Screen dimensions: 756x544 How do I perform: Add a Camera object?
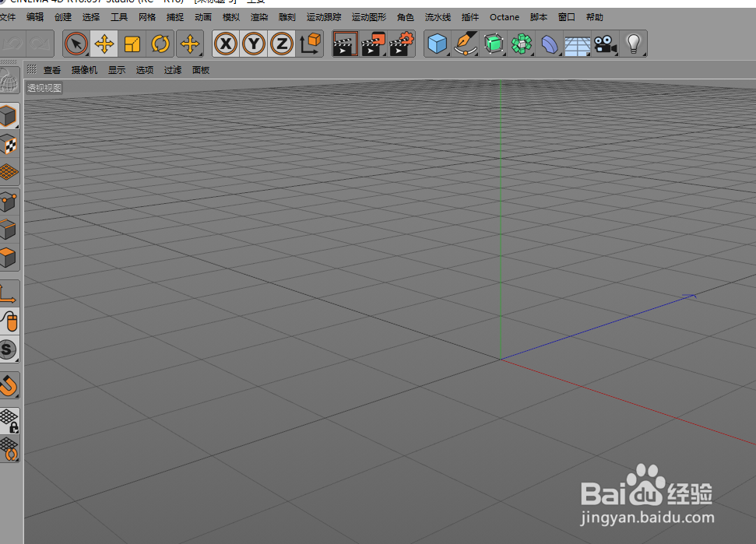tap(606, 44)
